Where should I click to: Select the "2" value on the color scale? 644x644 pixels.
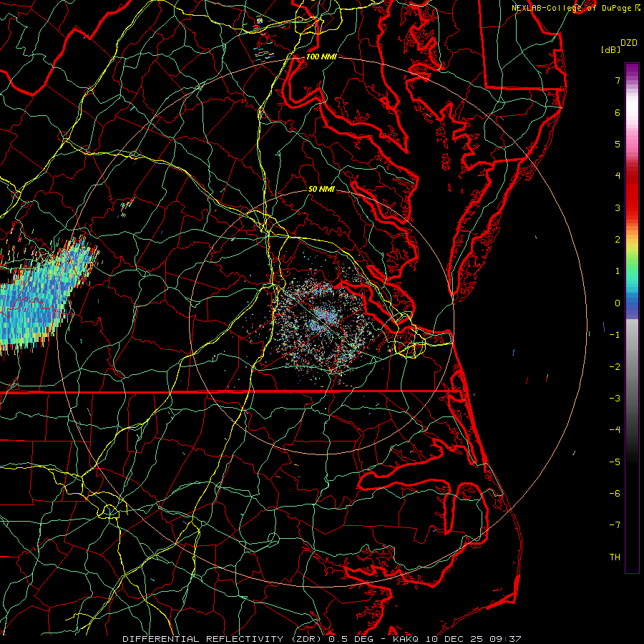point(618,240)
